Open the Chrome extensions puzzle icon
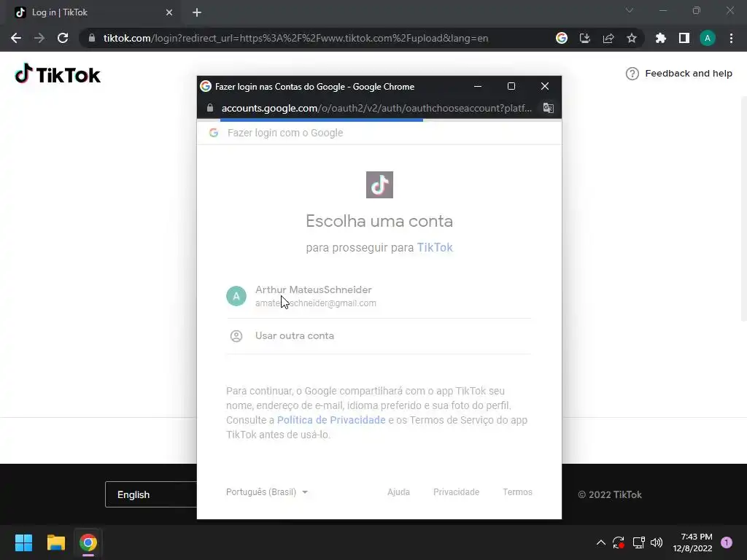747x560 pixels. pos(661,38)
